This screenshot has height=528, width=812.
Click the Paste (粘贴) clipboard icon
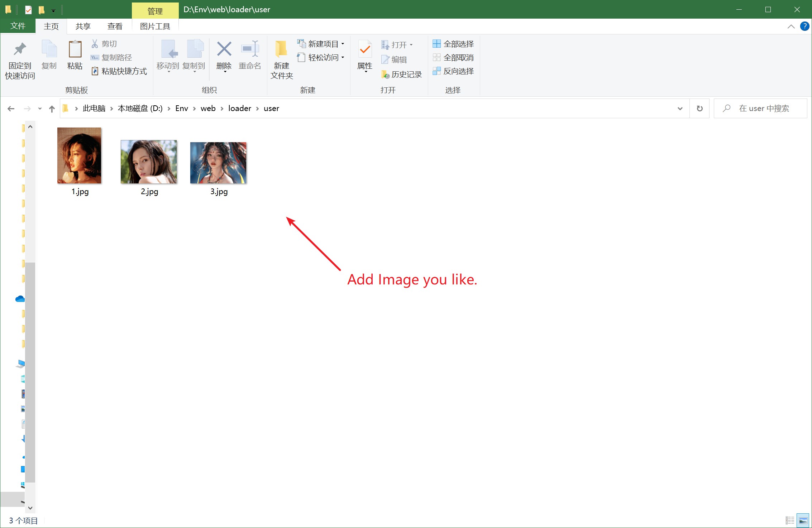click(x=75, y=49)
